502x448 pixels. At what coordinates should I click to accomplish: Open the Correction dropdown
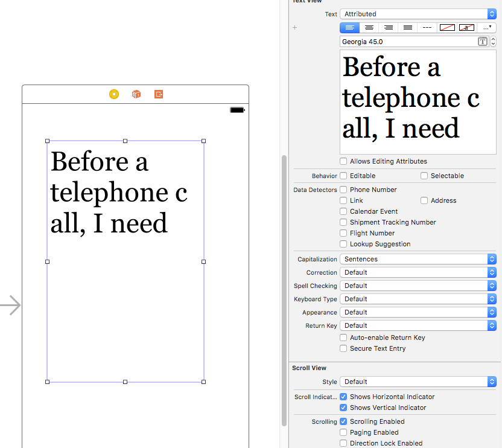tap(418, 272)
